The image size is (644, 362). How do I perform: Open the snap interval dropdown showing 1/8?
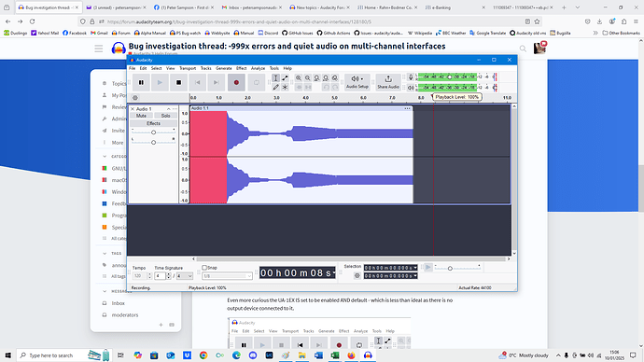(x=227, y=276)
